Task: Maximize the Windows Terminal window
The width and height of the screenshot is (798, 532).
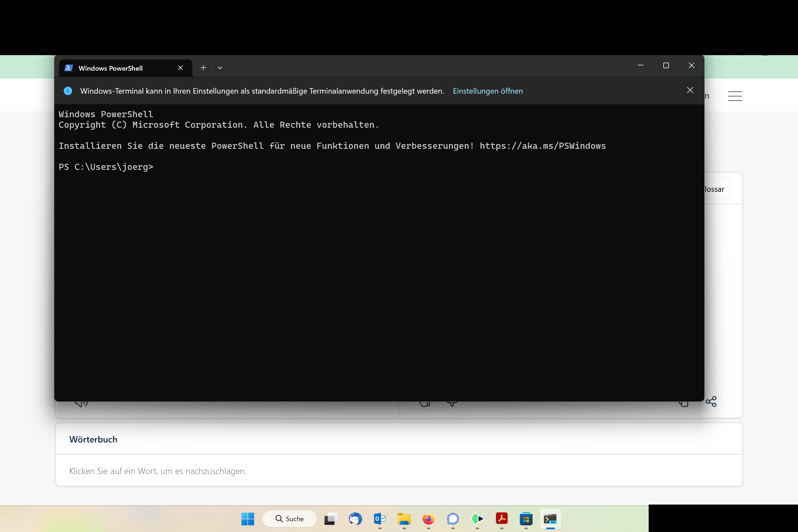Action: 666,65
